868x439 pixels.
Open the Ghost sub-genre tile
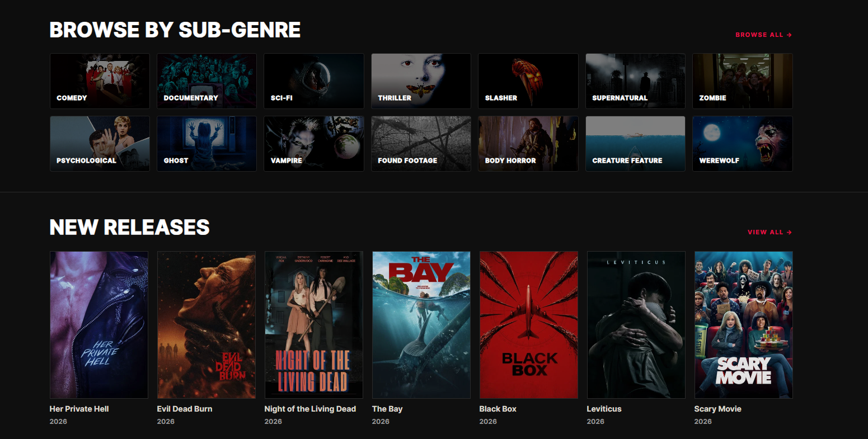[x=207, y=144]
